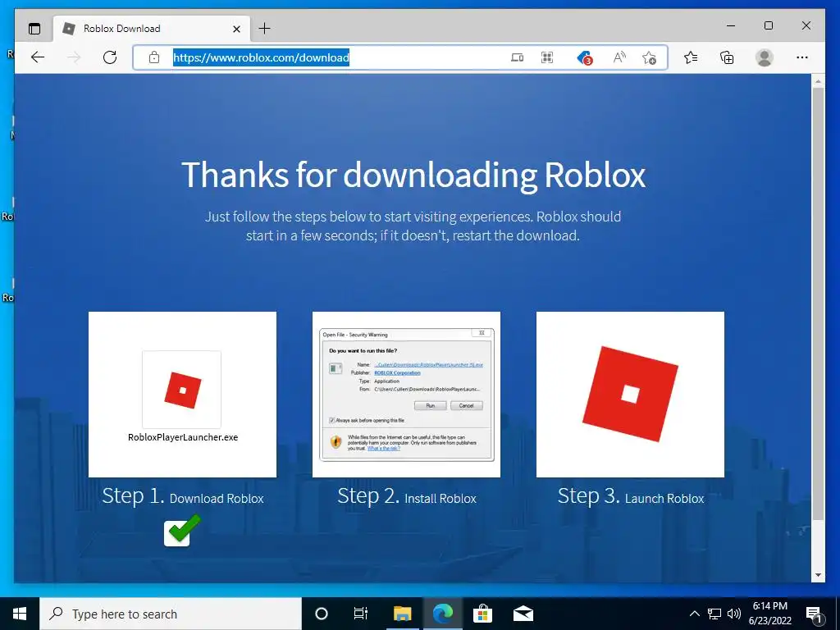Click the Step 2 Install Roblox text
Image resolution: width=840 pixels, height=630 pixels.
pos(407,496)
